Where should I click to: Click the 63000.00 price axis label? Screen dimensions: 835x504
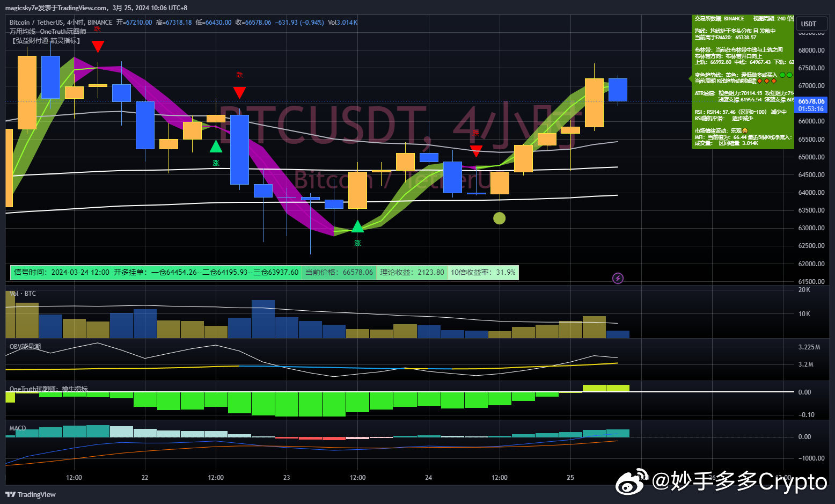[x=811, y=228]
